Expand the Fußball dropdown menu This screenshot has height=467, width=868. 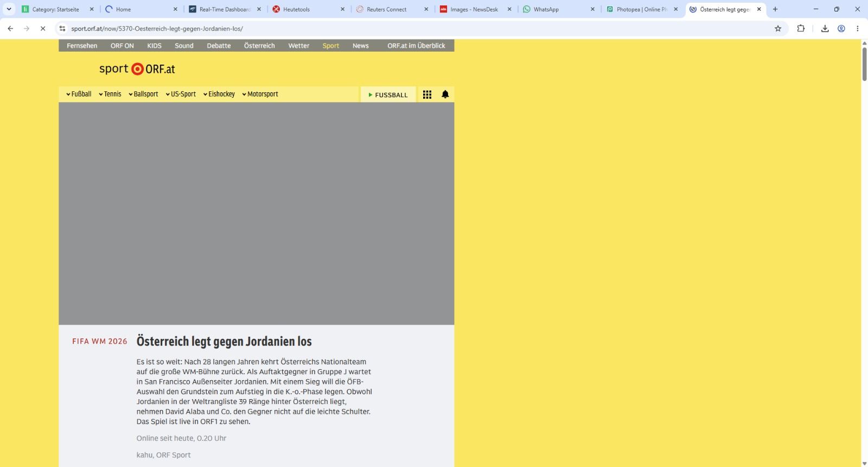click(x=79, y=94)
